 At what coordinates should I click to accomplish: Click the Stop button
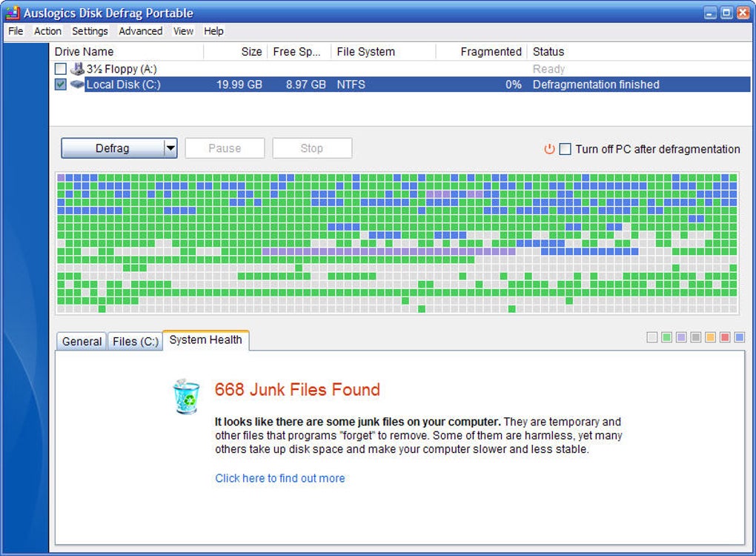312,148
